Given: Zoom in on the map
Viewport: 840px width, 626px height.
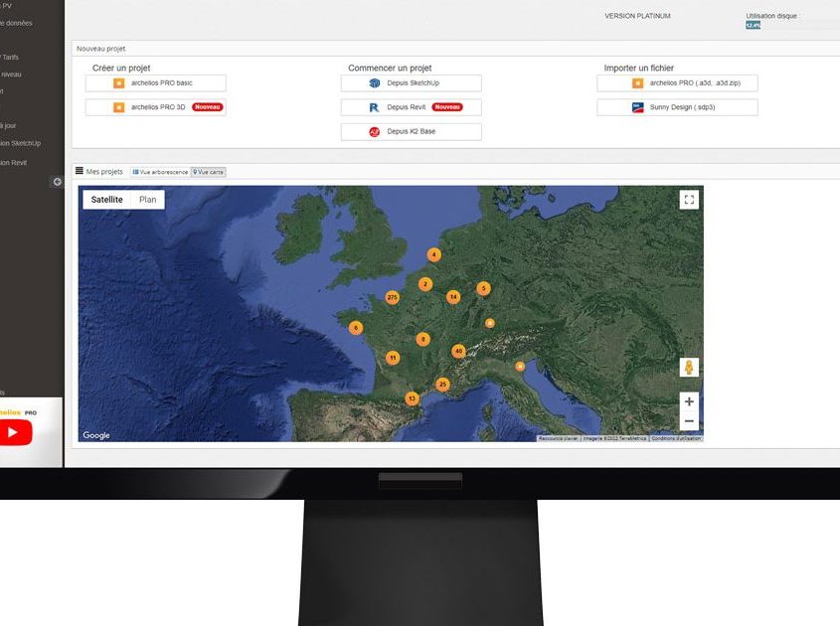Looking at the screenshot, I should click(x=689, y=401).
